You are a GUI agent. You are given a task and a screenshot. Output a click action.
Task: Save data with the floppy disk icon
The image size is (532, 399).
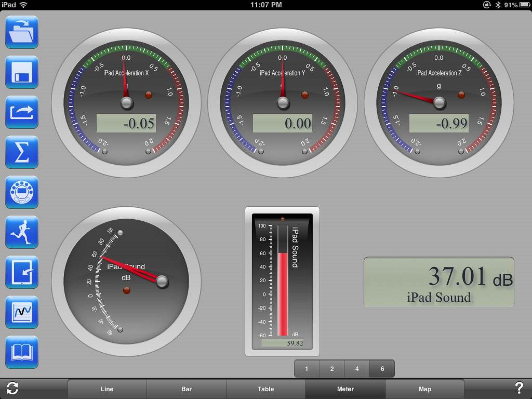[x=22, y=72]
